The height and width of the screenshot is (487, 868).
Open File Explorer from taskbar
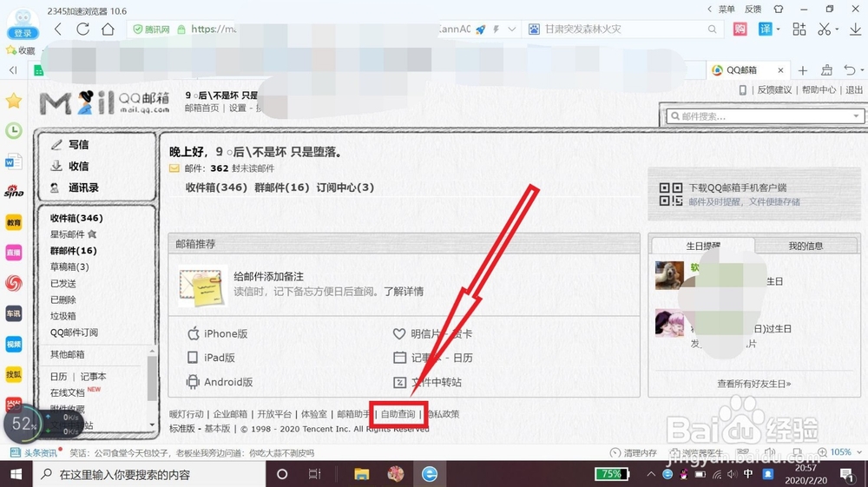coord(361,474)
